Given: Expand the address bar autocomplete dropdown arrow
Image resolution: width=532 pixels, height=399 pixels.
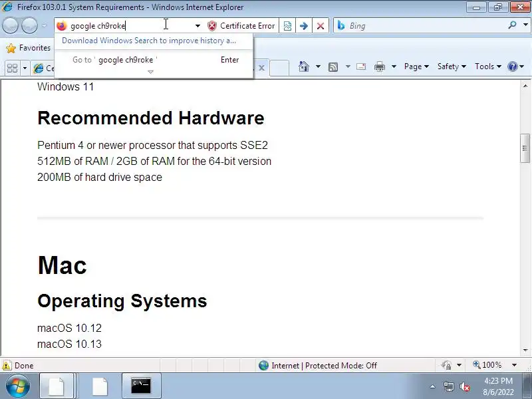Looking at the screenshot, I should click(198, 26).
